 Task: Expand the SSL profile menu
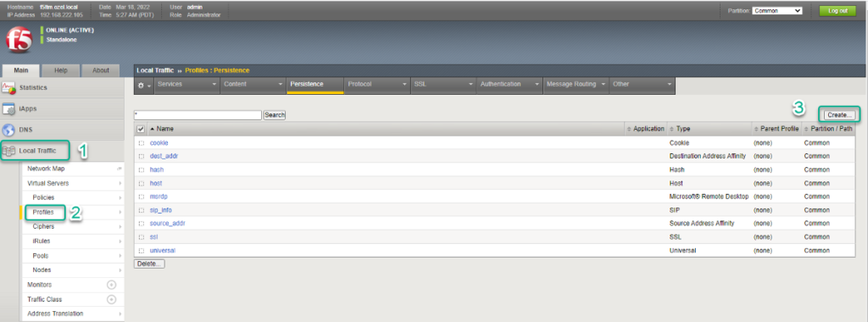[442, 85]
